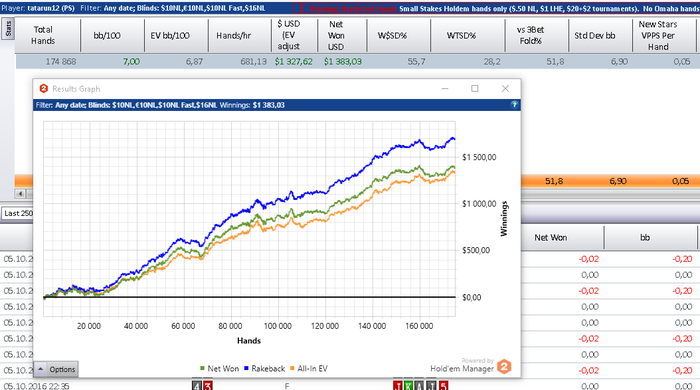Maximize the Results Graph window
Viewport: 700px width, 390px height.
click(475, 88)
